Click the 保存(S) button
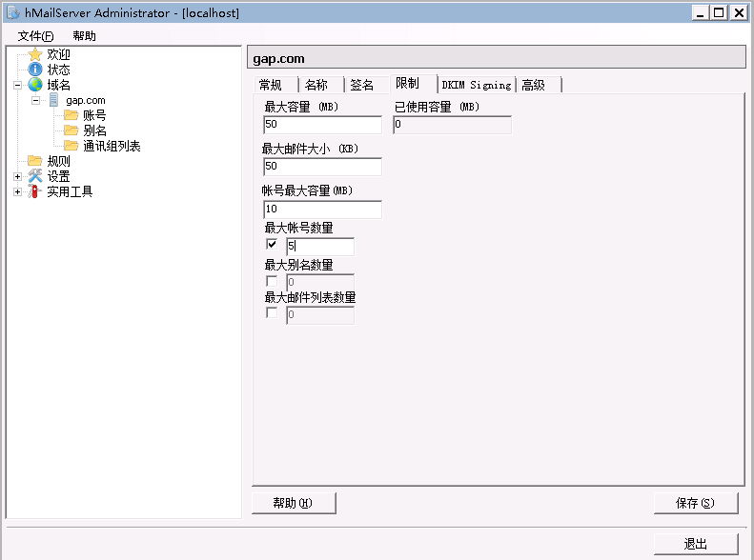 pyautogui.click(x=695, y=503)
